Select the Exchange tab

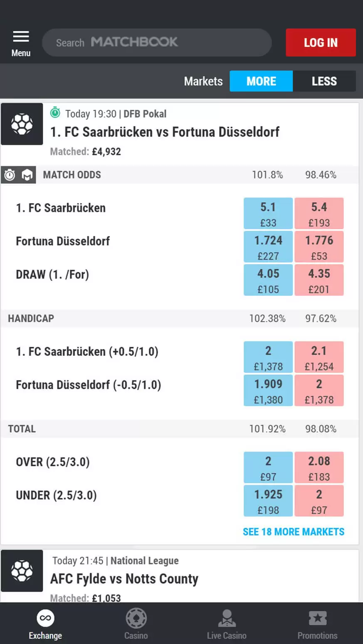tap(45, 624)
